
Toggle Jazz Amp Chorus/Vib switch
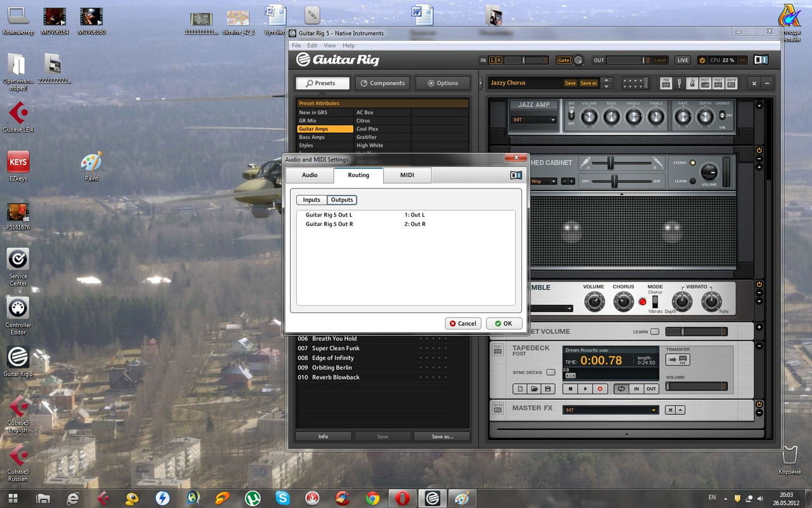[x=722, y=116]
